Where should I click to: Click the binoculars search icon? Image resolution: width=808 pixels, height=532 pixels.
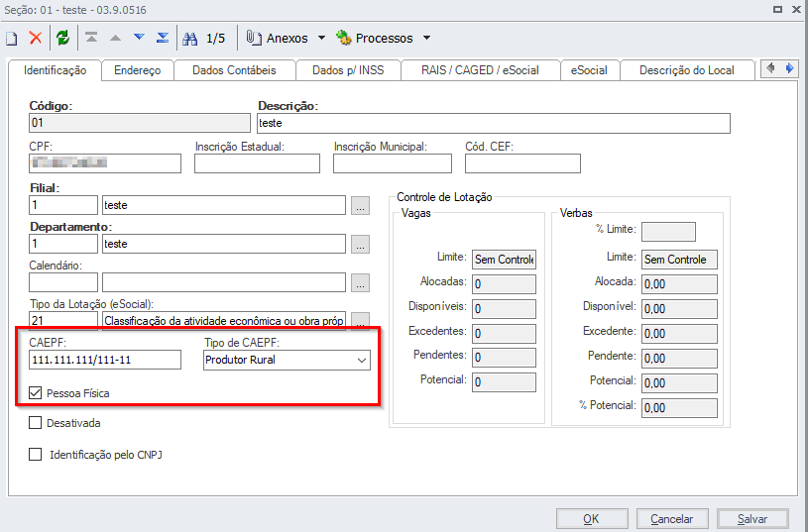[190, 38]
